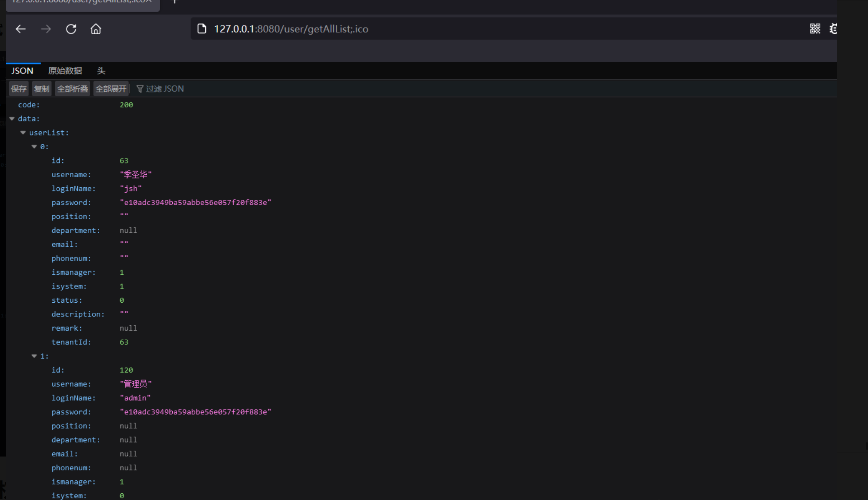Click the first user's phonenum key label

(x=71, y=258)
